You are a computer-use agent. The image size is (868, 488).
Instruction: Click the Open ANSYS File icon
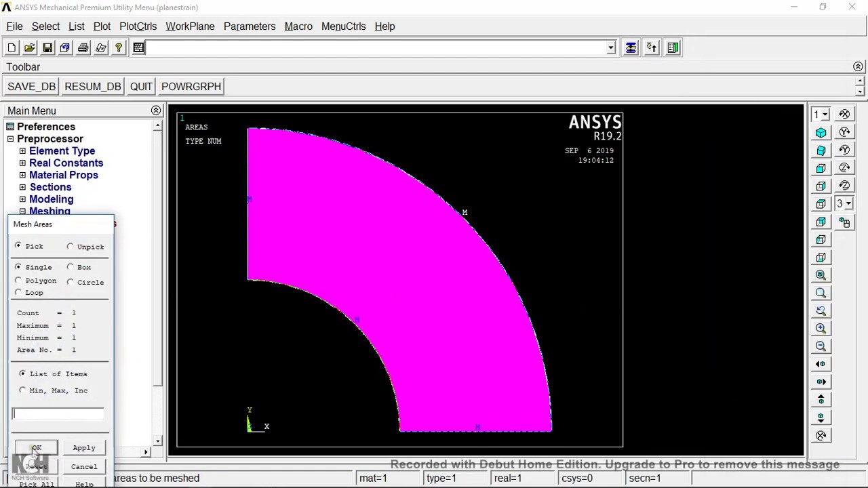tap(30, 47)
